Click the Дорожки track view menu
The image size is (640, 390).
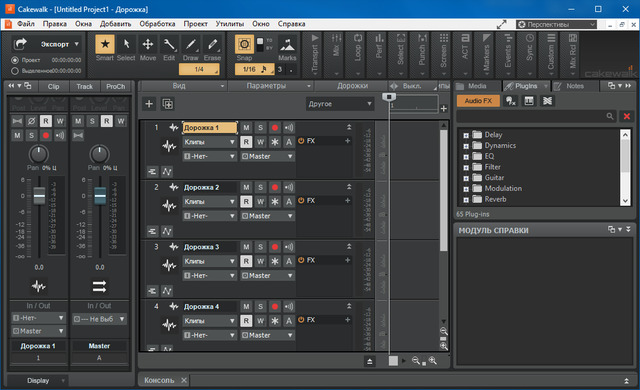[352, 86]
